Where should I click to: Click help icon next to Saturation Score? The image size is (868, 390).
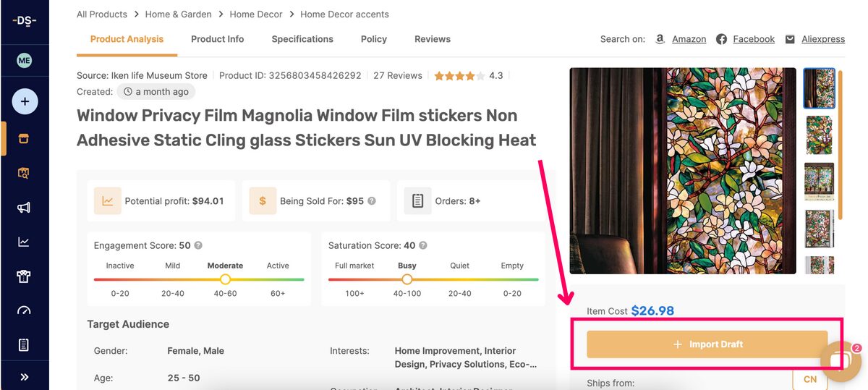pyautogui.click(x=423, y=245)
